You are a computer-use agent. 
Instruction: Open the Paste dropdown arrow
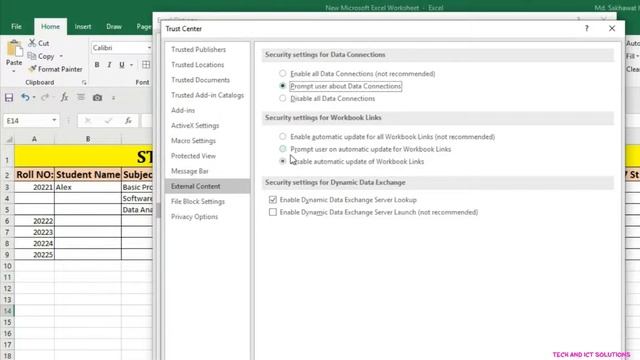tap(14, 71)
